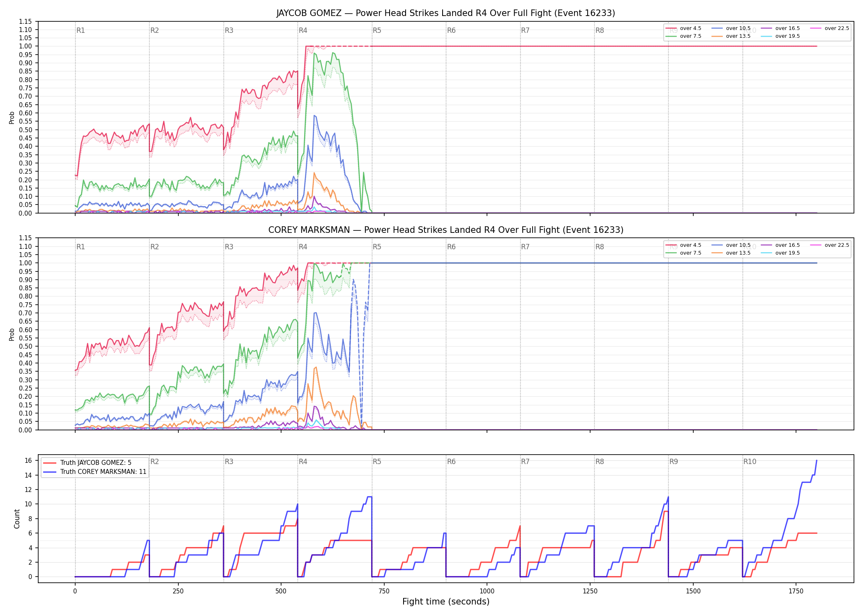Click the 1000 tick on the time axis
Screen dimensions: 863x616
pos(487,591)
